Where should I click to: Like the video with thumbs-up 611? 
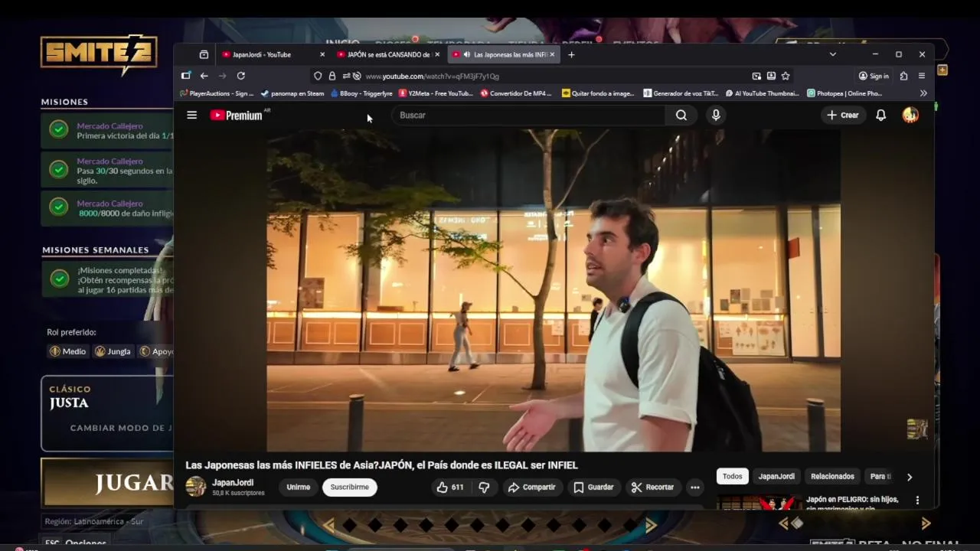tap(450, 487)
